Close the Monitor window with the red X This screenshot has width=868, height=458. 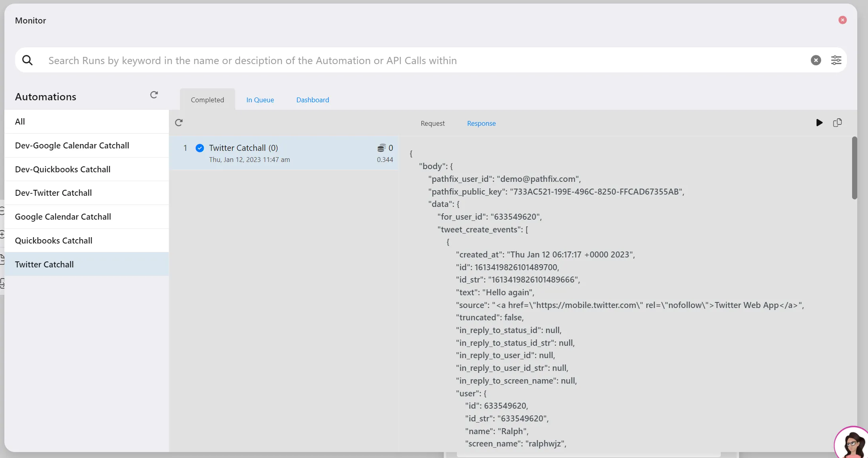842,20
